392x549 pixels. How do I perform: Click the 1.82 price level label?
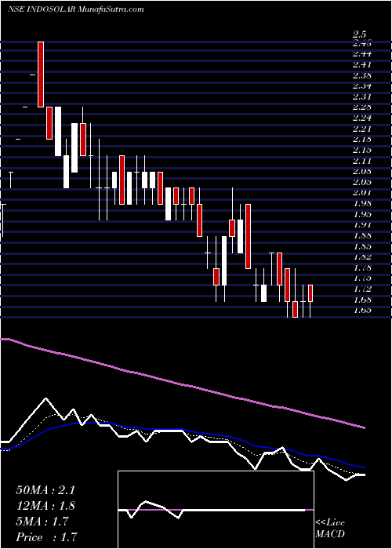362,257
